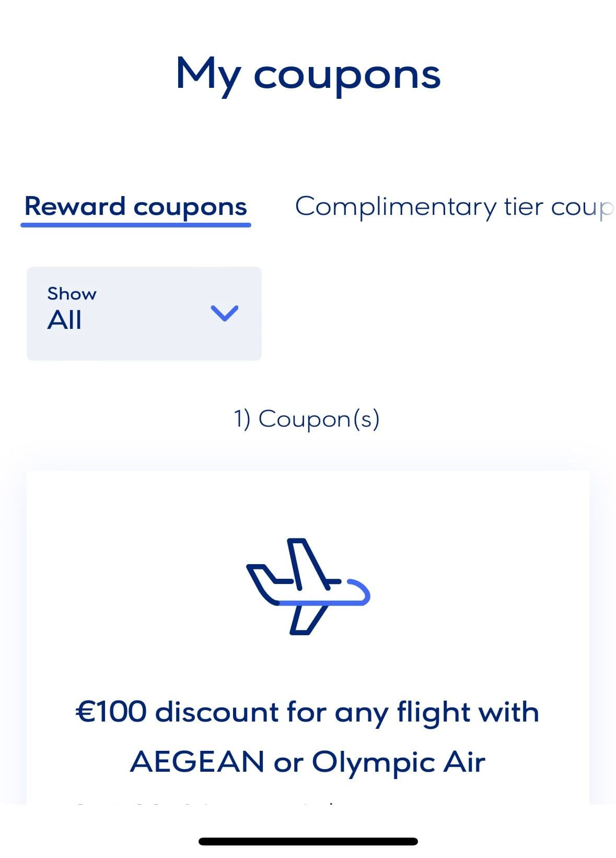Tap the airplane icon on the coupon card
This screenshot has width=616, height=858.
308,586
